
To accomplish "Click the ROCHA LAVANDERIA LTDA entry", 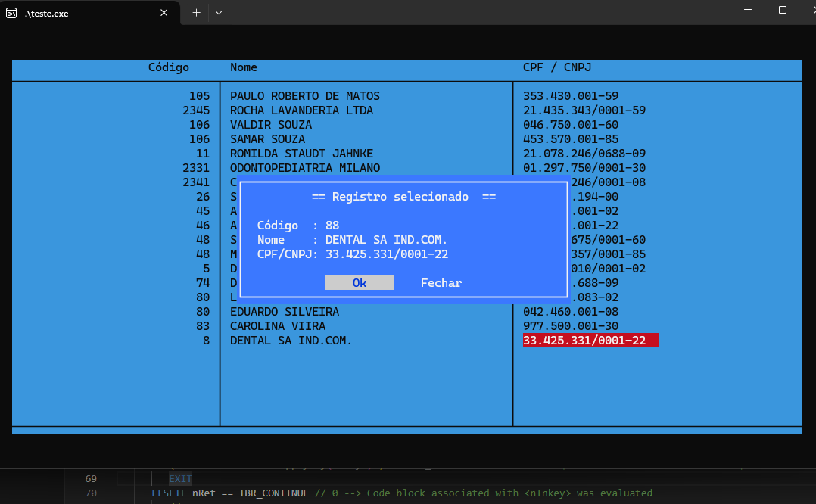I will 301,110.
